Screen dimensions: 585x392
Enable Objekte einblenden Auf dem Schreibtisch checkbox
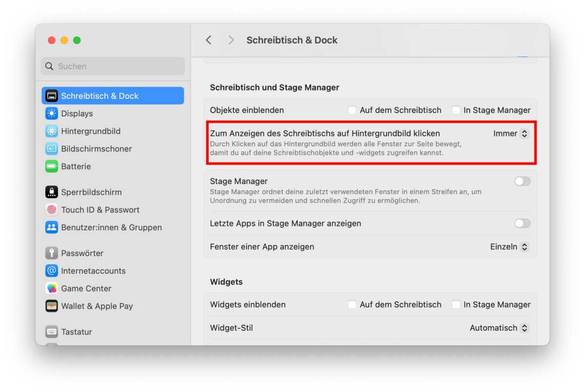(352, 110)
